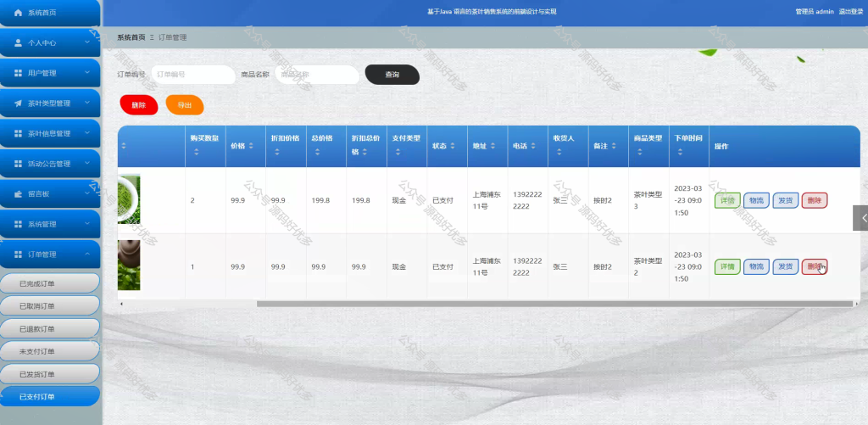Click the paper-plane icon beside 茶叶类型管理
The image size is (868, 425).
click(x=18, y=103)
